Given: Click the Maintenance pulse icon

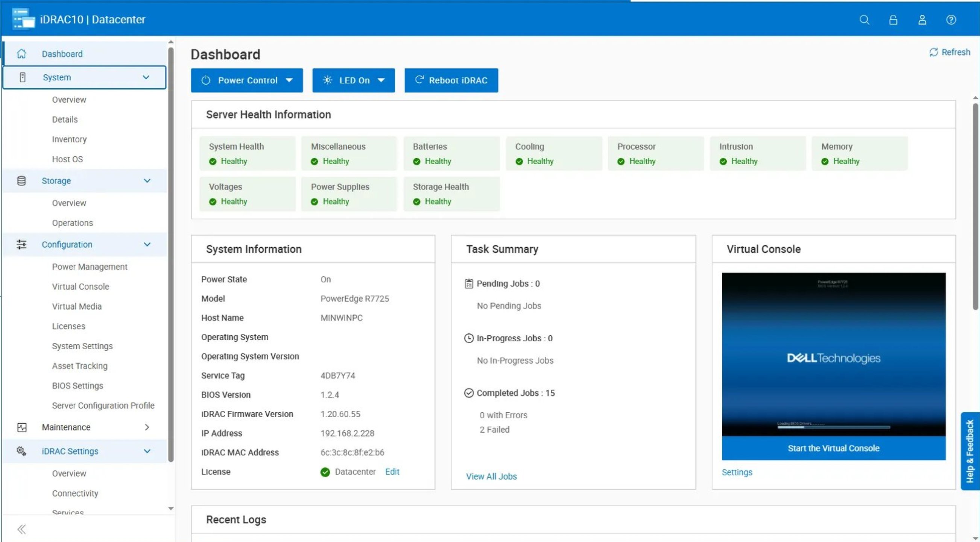Looking at the screenshot, I should point(22,427).
